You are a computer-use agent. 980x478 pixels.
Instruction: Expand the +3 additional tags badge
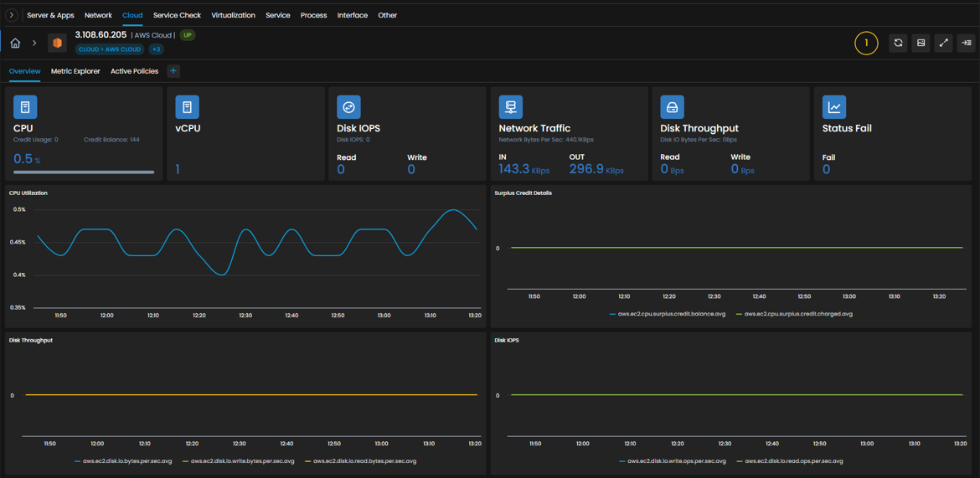[157, 49]
